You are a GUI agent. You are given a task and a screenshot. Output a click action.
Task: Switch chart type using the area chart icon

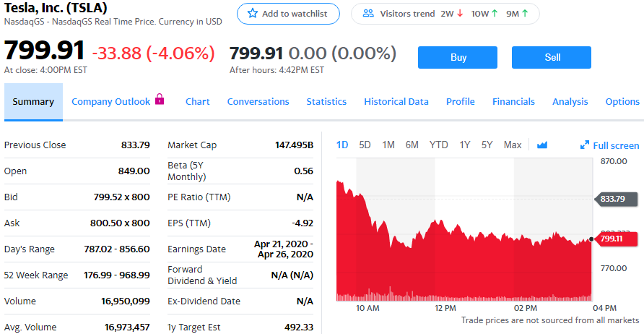pyautogui.click(x=542, y=145)
